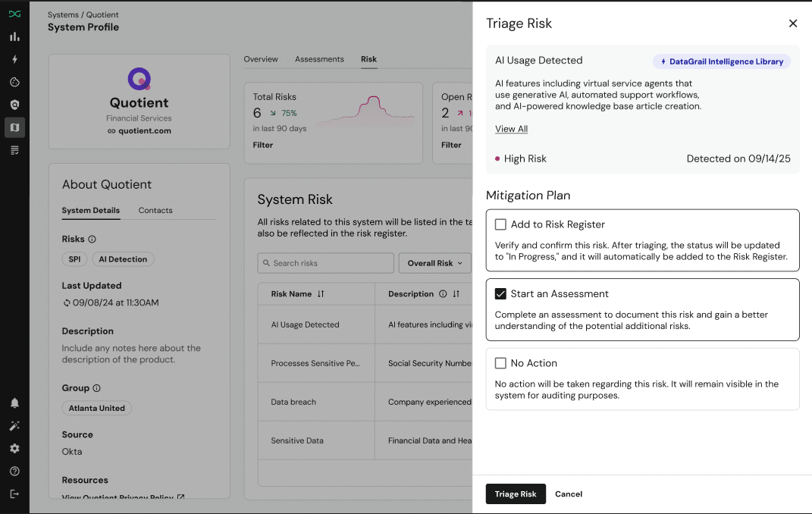Switch to the Assessments tab
Viewport: 812px width, 514px height.
click(319, 59)
